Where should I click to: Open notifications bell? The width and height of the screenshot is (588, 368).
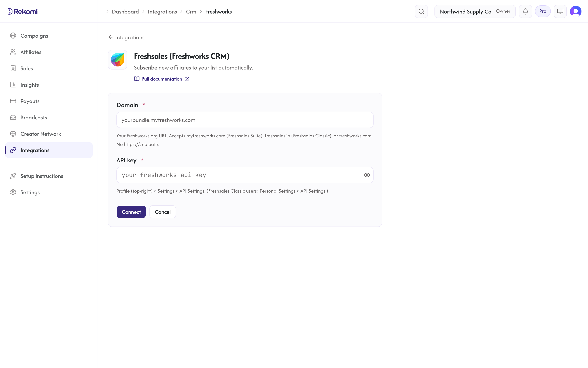(525, 11)
